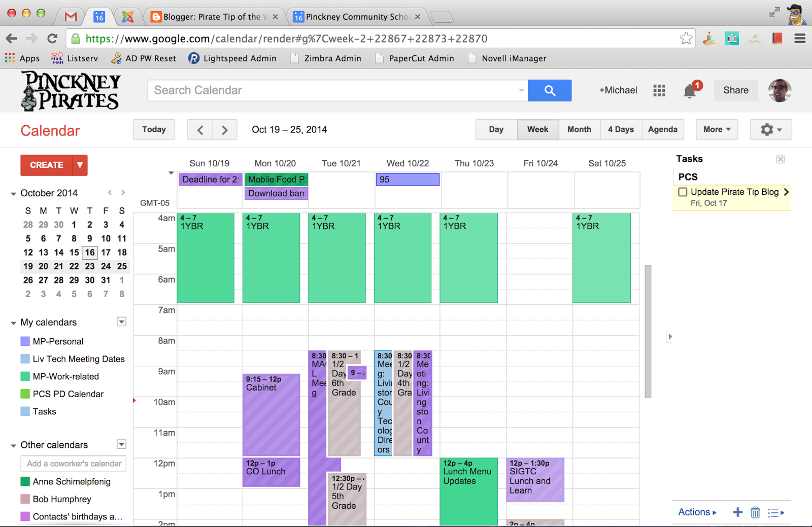Open the account profile photo
The width and height of the screenshot is (812, 527).
780,90
